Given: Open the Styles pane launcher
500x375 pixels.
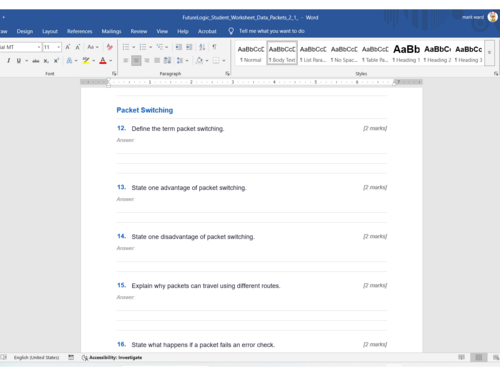Looking at the screenshot, I should [496, 73].
